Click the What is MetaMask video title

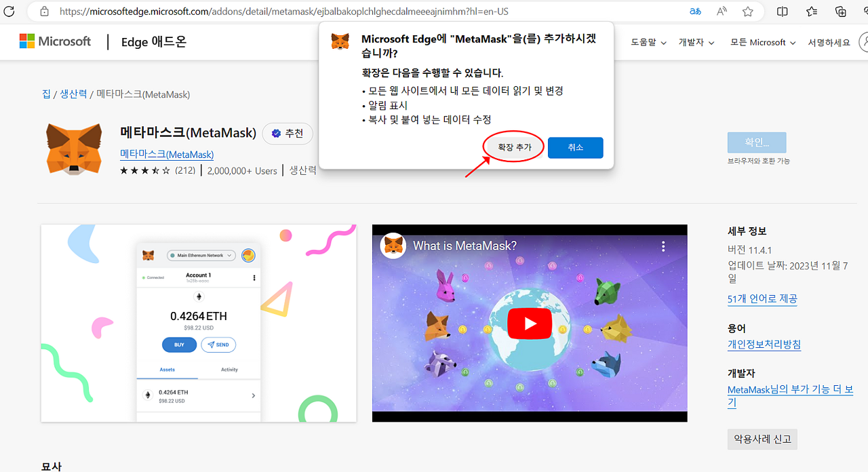pos(465,245)
